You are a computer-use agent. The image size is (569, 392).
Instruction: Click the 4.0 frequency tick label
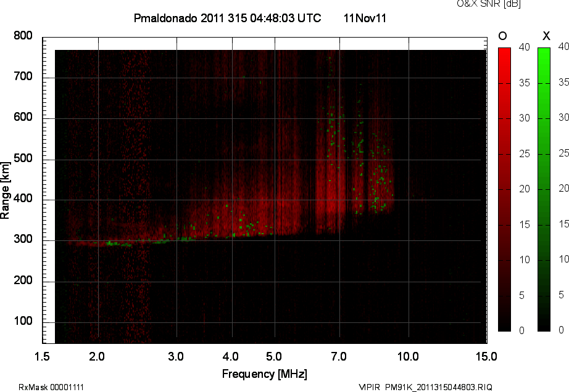pos(231,357)
